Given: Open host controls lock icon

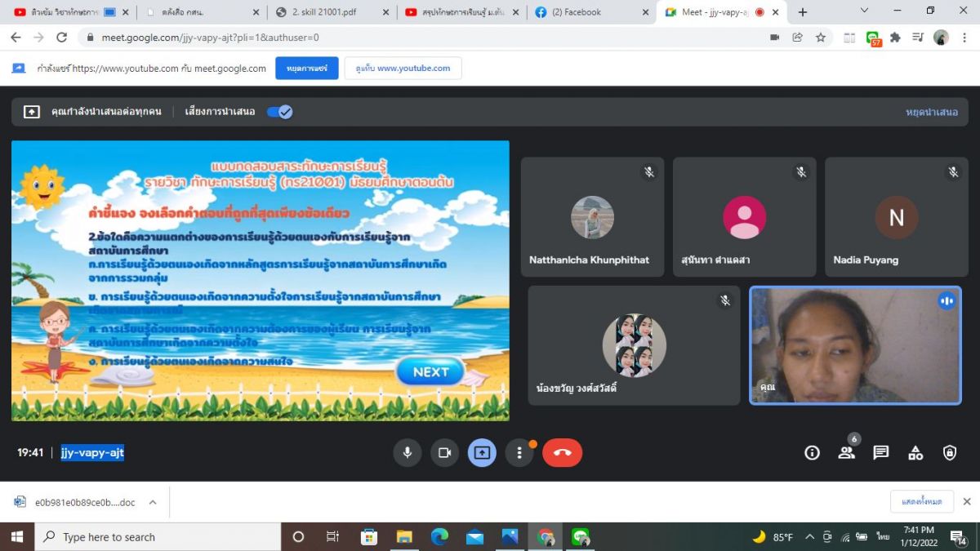Looking at the screenshot, I should click(949, 452).
